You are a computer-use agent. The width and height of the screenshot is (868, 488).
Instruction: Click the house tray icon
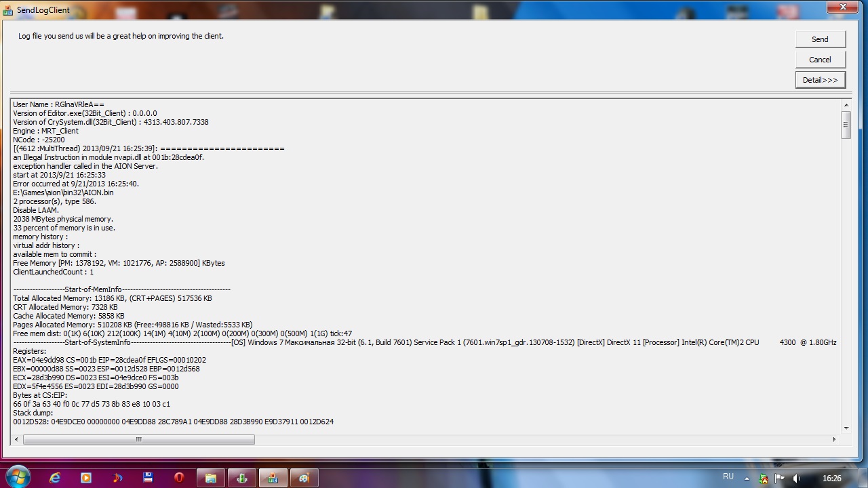764,479
